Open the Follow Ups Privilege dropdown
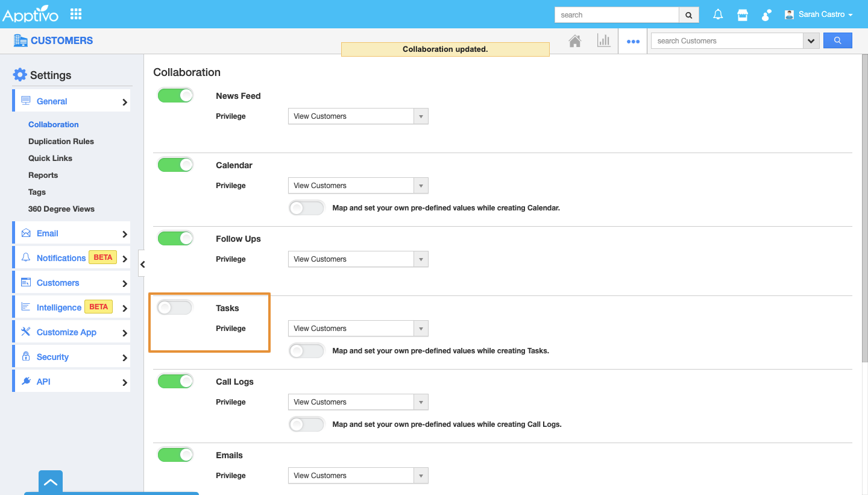The height and width of the screenshot is (495, 868). (358, 259)
